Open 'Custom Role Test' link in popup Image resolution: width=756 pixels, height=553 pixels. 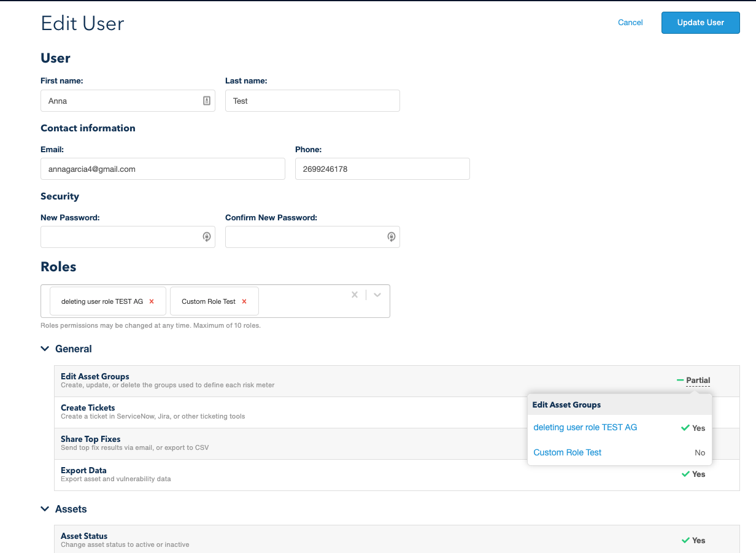[x=567, y=452]
